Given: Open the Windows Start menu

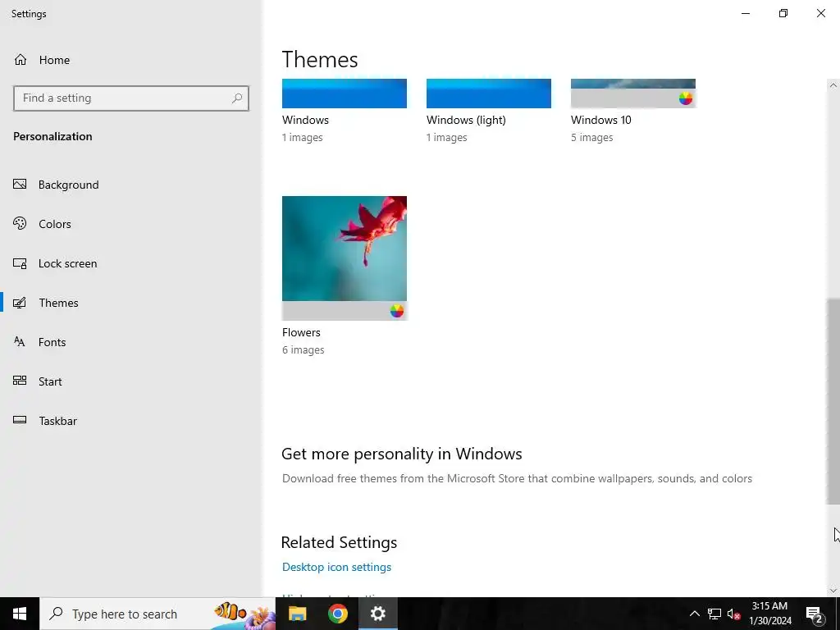Looking at the screenshot, I should [x=20, y=614].
